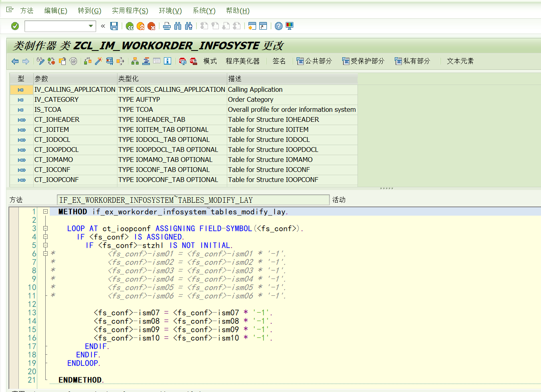
Task: Open the 编辑(E) menu
Action: (x=55, y=11)
